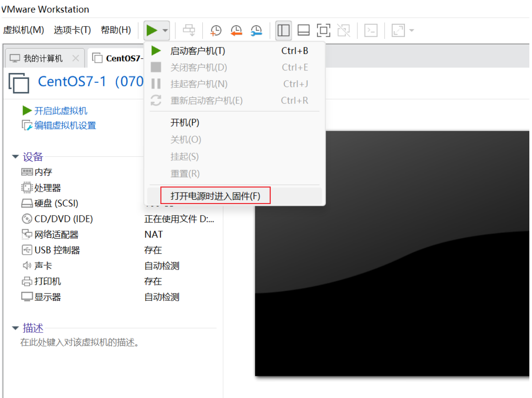This screenshot has width=532, height=398.
Task: Open the snapshot manager icon
Action: 256,31
